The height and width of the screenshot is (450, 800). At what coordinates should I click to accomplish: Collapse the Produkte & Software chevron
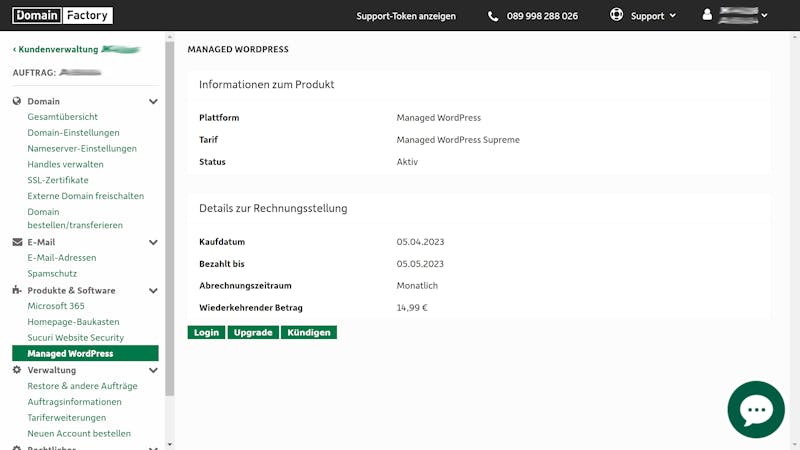coord(153,291)
